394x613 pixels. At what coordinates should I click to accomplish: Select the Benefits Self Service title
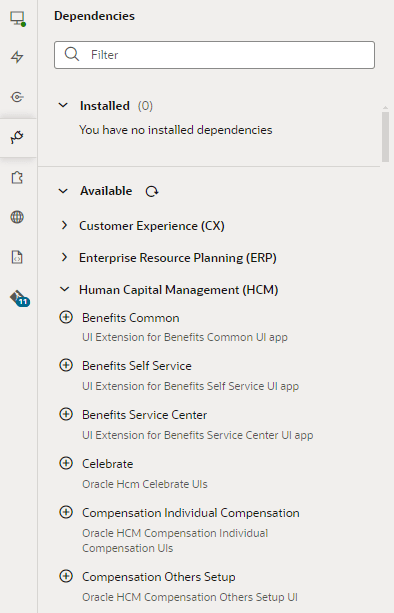[137, 366]
